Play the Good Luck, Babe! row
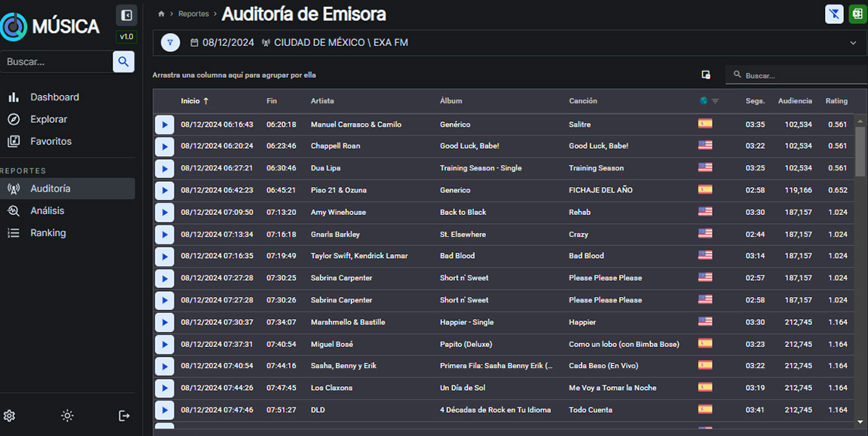868x436 pixels. click(x=165, y=146)
